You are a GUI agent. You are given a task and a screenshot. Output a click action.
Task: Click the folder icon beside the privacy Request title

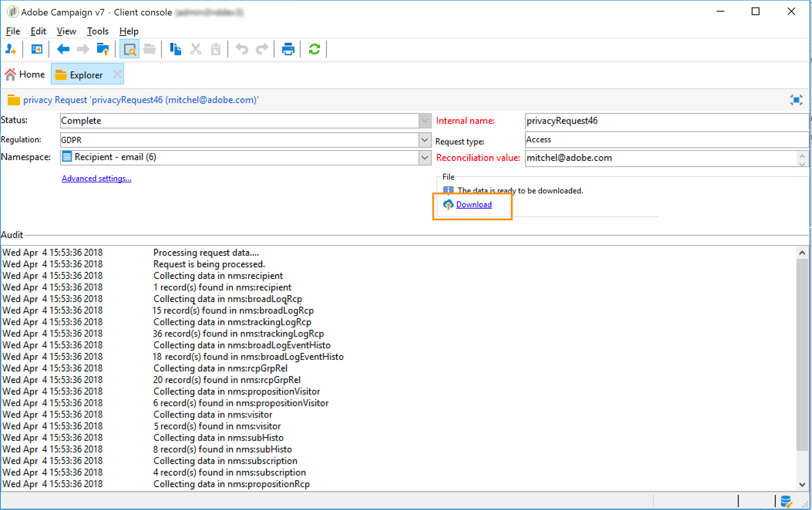click(13, 100)
